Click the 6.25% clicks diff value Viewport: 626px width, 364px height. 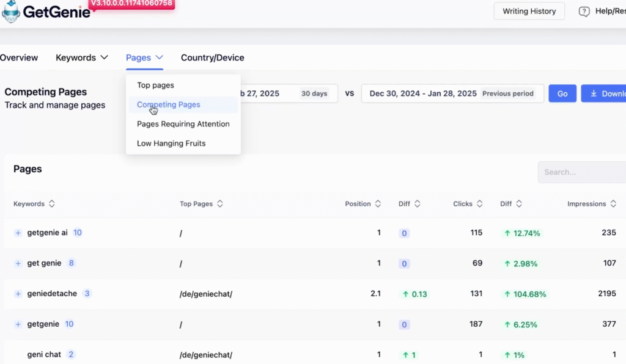point(521,324)
